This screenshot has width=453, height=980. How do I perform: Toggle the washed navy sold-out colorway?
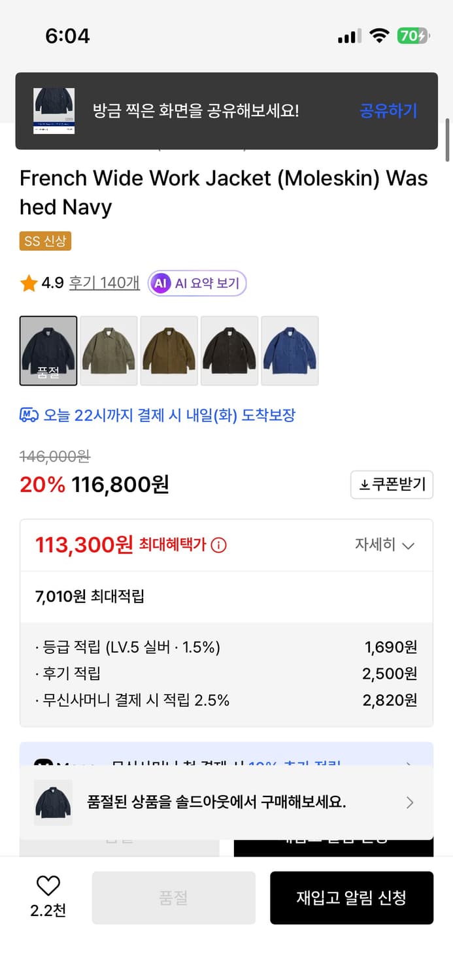point(48,350)
